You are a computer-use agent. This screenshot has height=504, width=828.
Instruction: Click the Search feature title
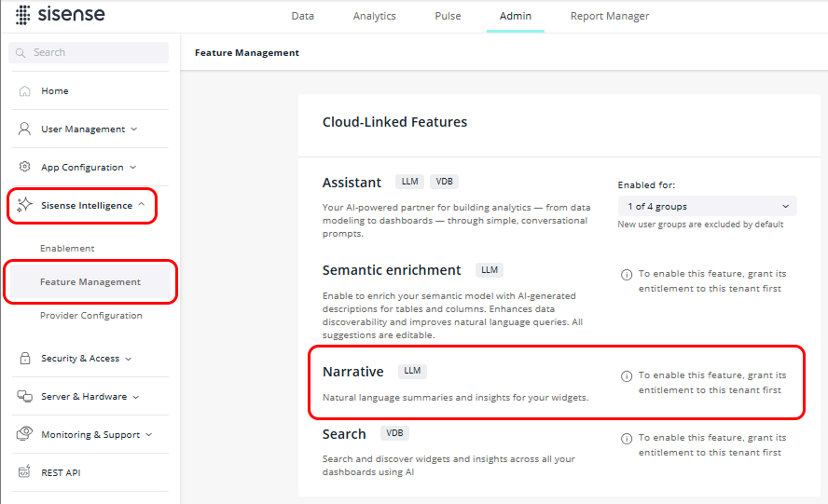point(344,434)
